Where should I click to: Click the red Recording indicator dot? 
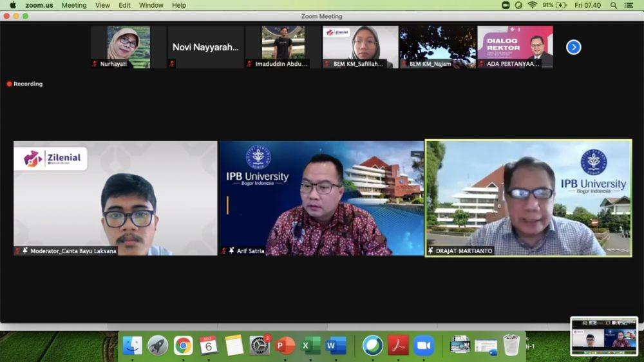pos(9,84)
